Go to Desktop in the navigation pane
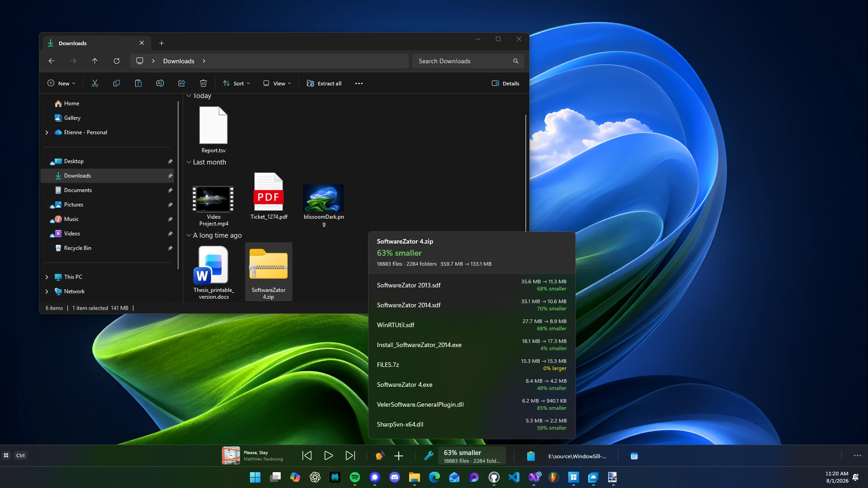 pyautogui.click(x=108, y=161)
